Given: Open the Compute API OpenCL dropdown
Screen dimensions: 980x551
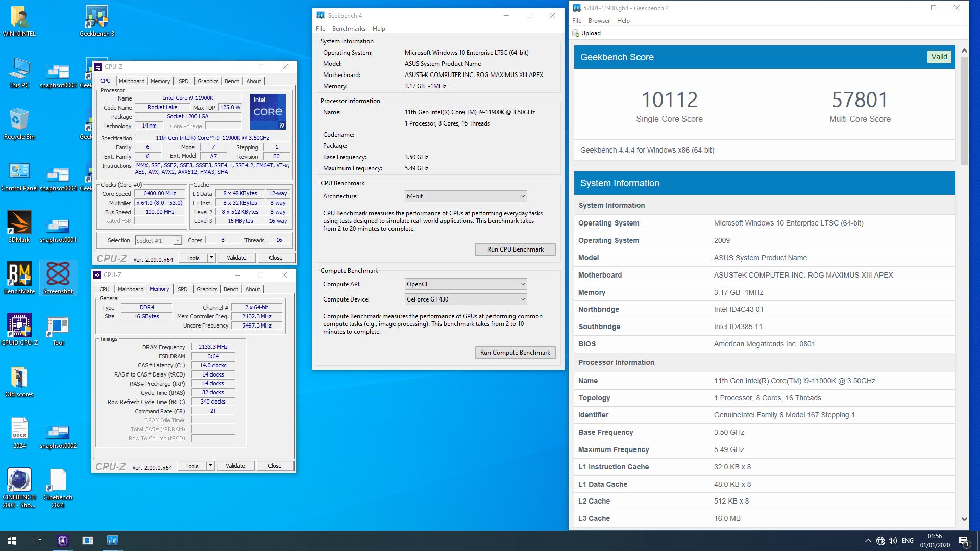Looking at the screenshot, I should coord(465,284).
